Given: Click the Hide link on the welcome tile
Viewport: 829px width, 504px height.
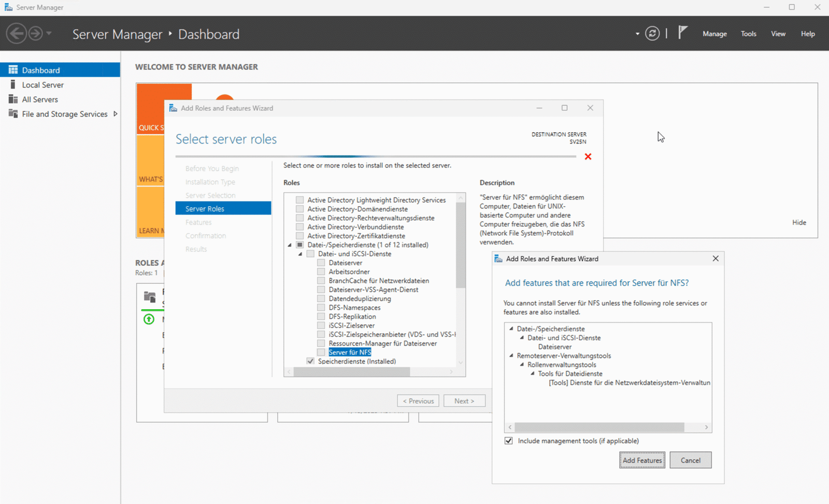Looking at the screenshot, I should coord(799,222).
